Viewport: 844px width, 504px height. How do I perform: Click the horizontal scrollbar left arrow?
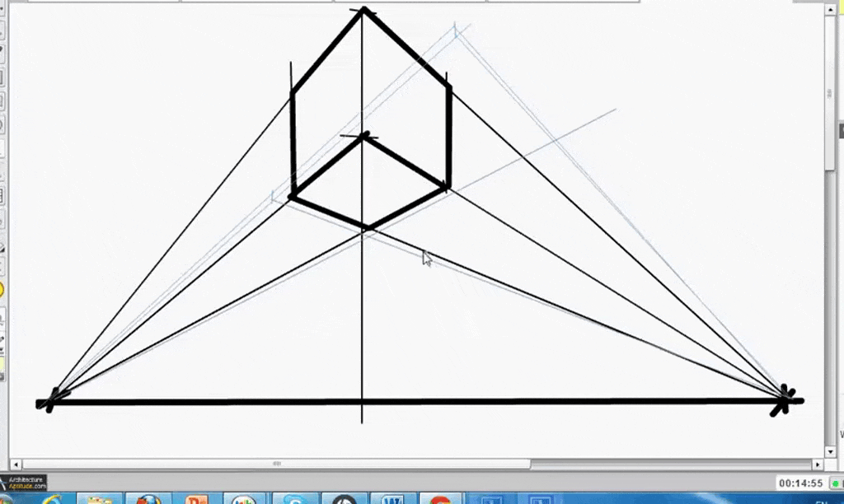coord(15,464)
